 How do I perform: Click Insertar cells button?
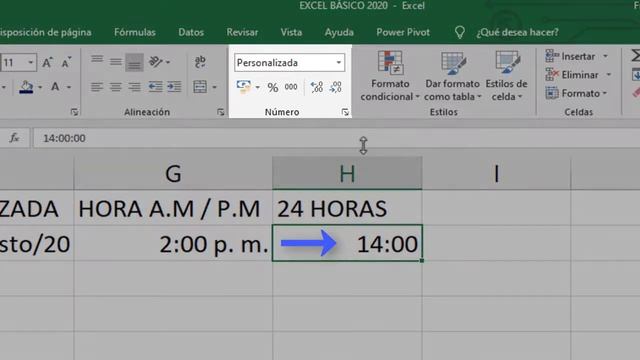pyautogui.click(x=571, y=56)
